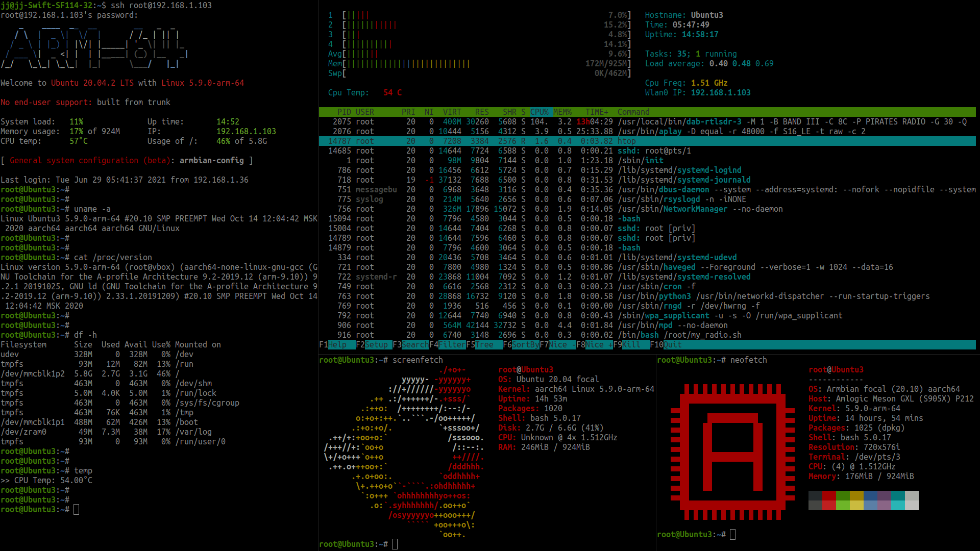The height and width of the screenshot is (551, 980).
Task: Click the screenfetch Ubuntu ASCII logo
Action: [403, 452]
